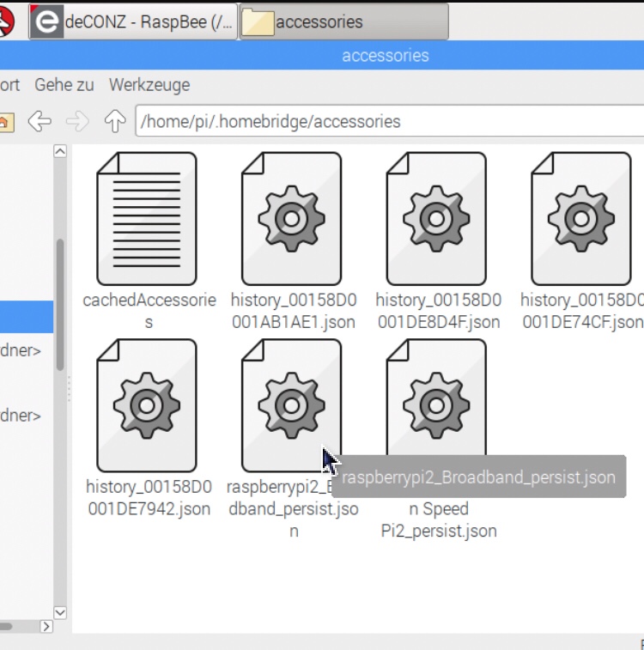The width and height of the screenshot is (644, 650).
Task: Open the Werkzeuge menu
Action: (149, 85)
